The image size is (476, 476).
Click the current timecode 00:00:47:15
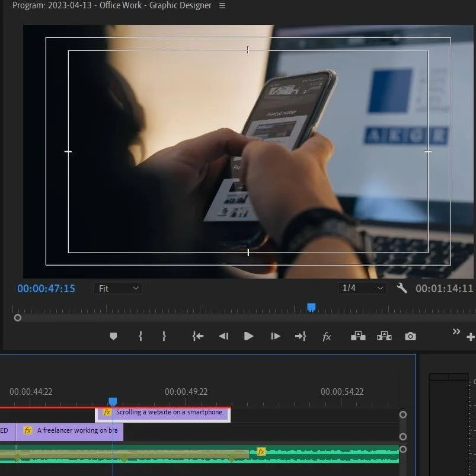coord(46,289)
